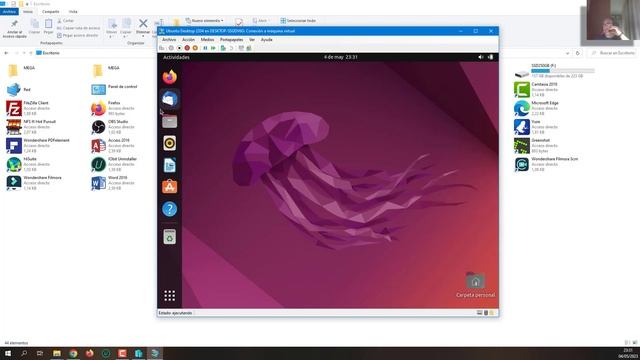This screenshot has width=640, height=360.
Task: Refresh the Explorer folder view
Action: 578,53
